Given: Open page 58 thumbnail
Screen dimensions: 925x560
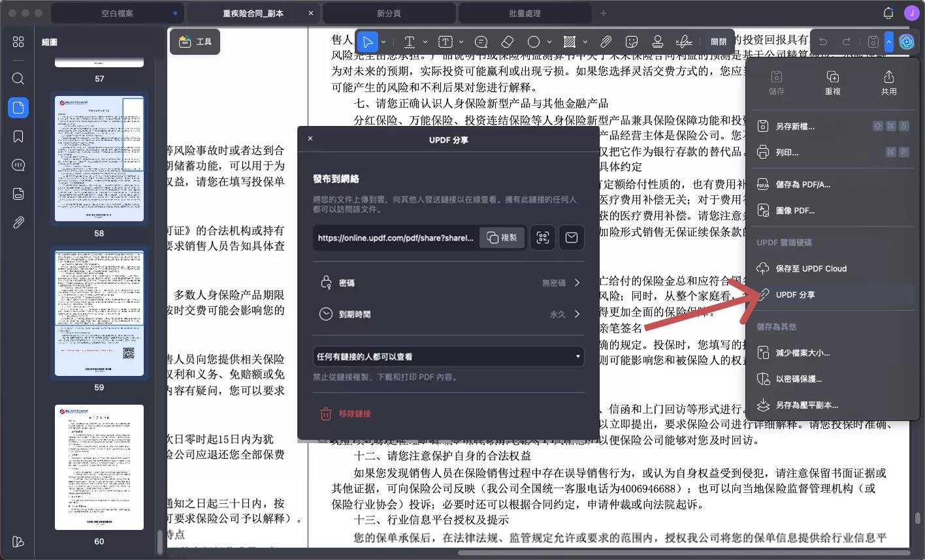Looking at the screenshot, I should tap(99, 159).
